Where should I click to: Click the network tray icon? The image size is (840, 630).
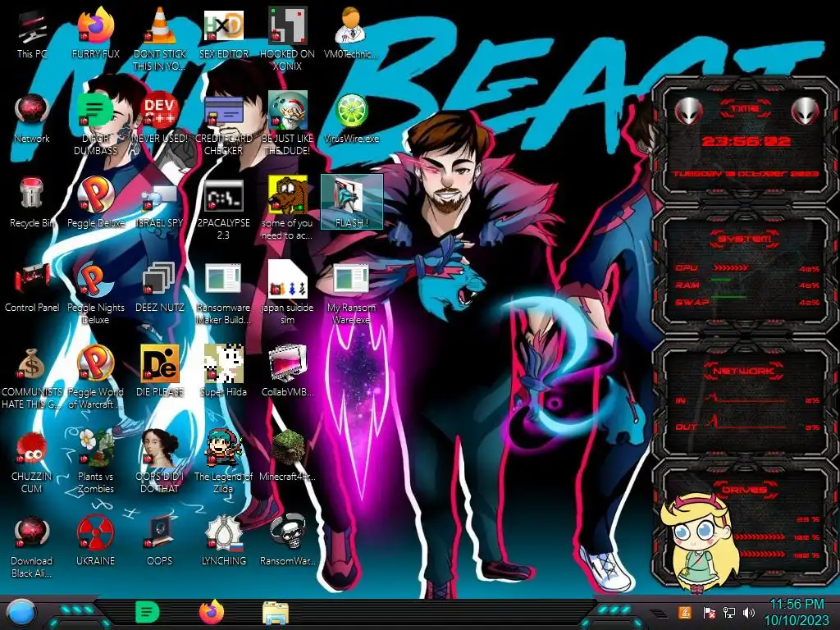point(728,613)
